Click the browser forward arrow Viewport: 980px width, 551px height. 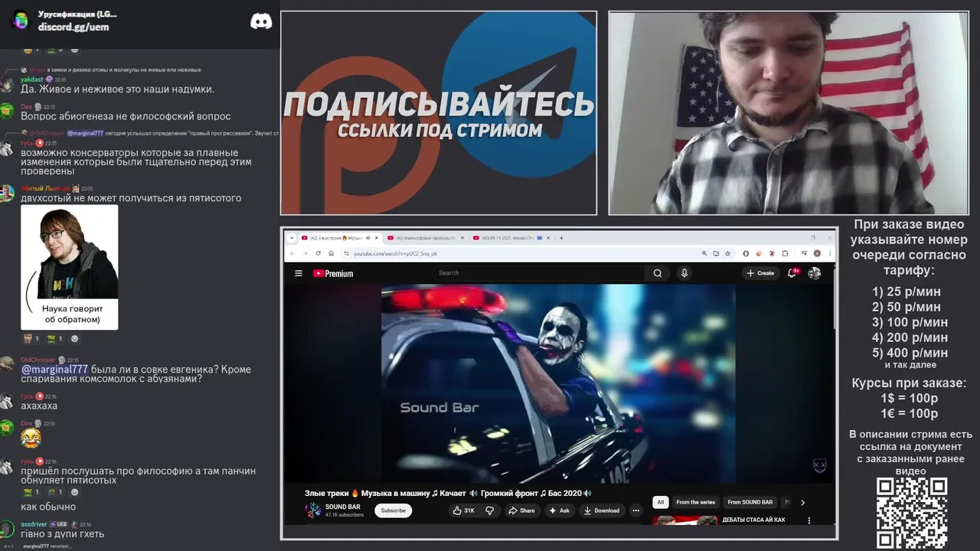(x=305, y=253)
